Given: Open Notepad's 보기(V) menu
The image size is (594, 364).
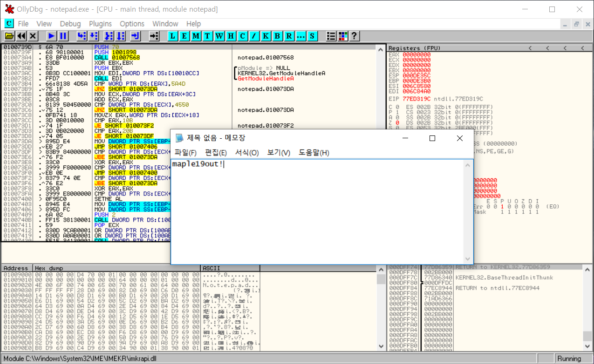Looking at the screenshot, I should 279,153.
